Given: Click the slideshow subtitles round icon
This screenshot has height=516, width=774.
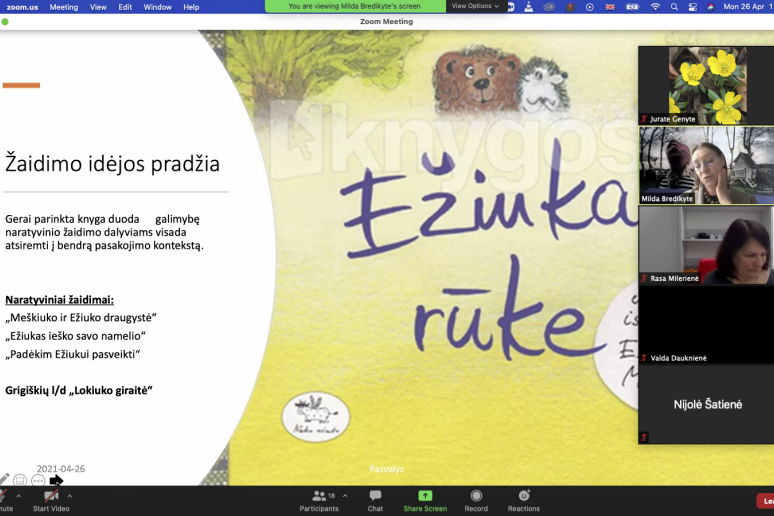Looking at the screenshot, I should [x=20, y=480].
